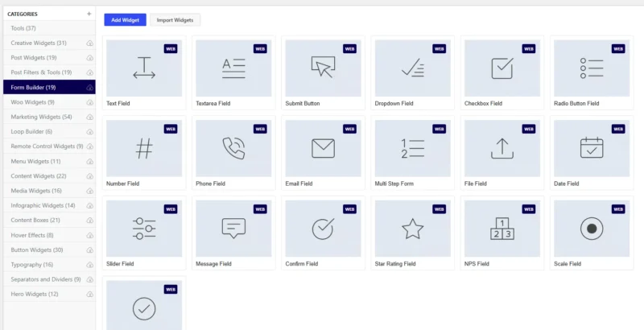Open the Star Rating Field icon
The height and width of the screenshot is (330, 644).
click(413, 229)
